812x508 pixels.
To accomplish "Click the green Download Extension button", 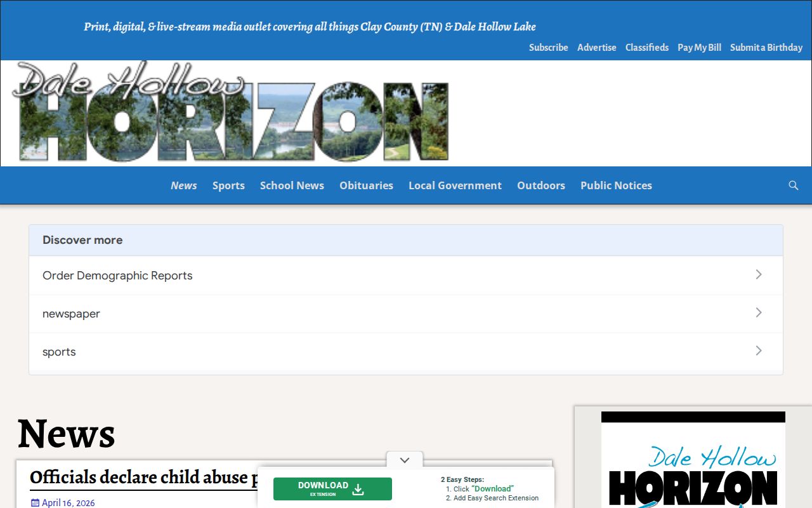I will click(x=332, y=489).
